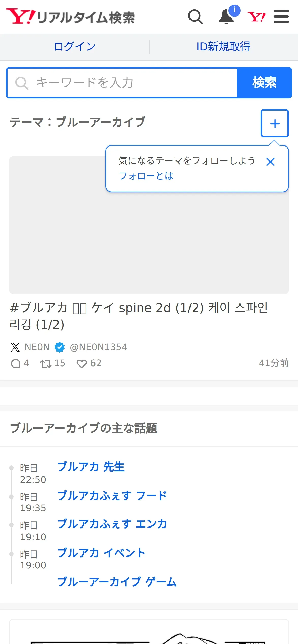This screenshot has height=644, width=298.
Task: Click the Yahoo! リアルタイム検索 logo
Action: click(x=71, y=17)
